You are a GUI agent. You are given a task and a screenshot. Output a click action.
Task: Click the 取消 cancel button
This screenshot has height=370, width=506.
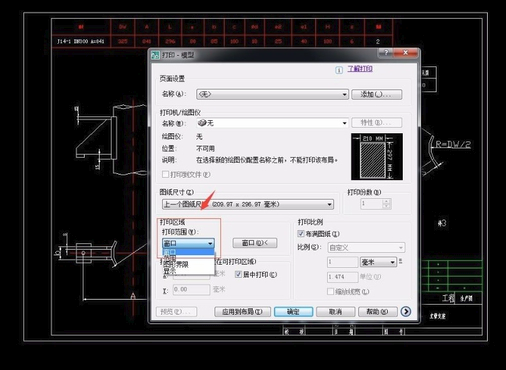[x=335, y=312]
